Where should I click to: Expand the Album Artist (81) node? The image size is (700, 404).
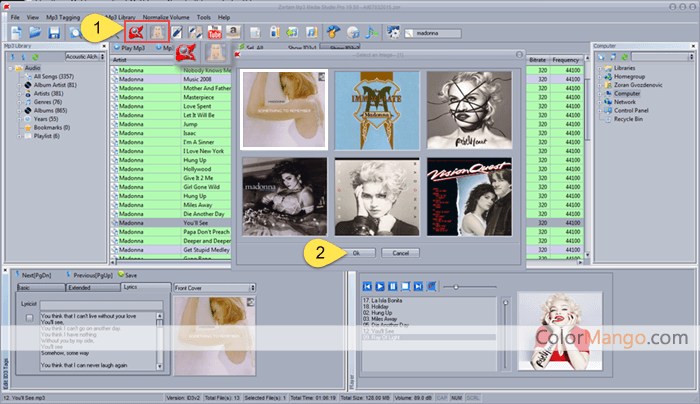[x=19, y=85]
